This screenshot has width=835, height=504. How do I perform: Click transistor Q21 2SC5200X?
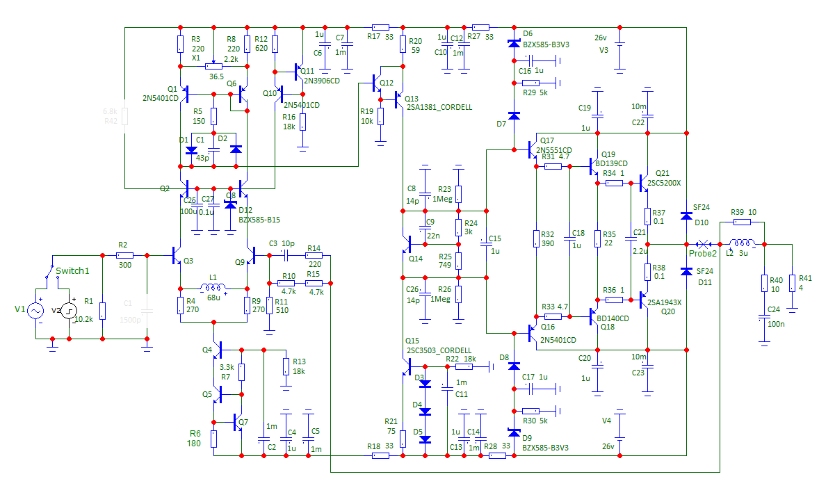[643, 183]
